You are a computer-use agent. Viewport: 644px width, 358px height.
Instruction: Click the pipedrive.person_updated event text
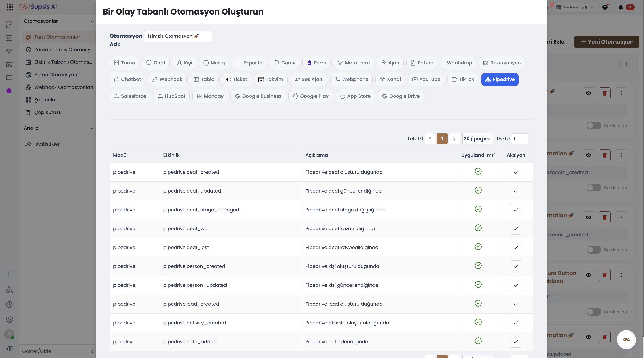[x=195, y=285]
